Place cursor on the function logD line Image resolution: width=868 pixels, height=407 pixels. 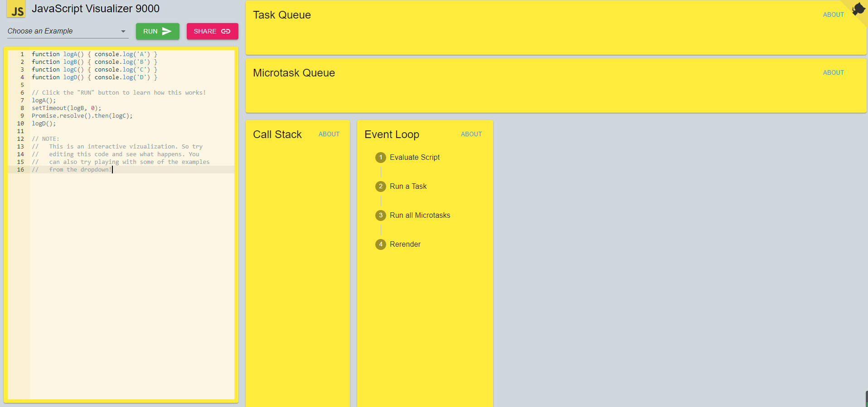pyautogui.click(x=94, y=77)
